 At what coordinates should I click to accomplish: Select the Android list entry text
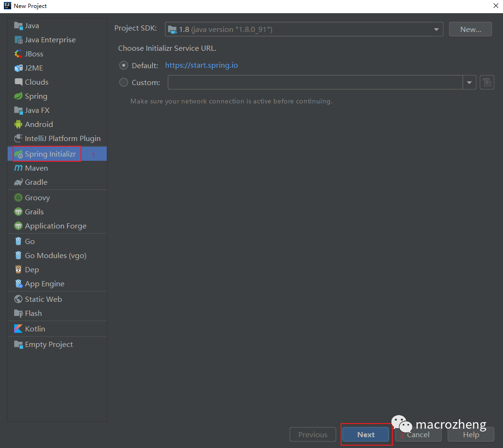pyautogui.click(x=39, y=124)
